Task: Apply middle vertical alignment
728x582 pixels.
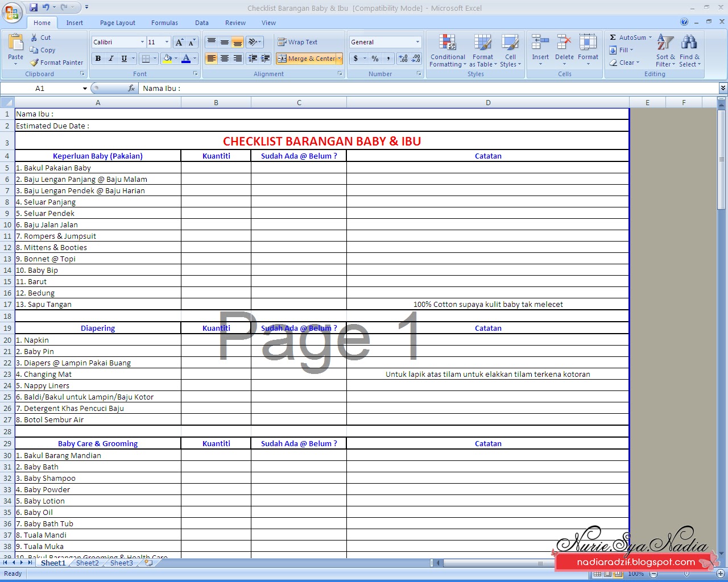Action: point(225,42)
